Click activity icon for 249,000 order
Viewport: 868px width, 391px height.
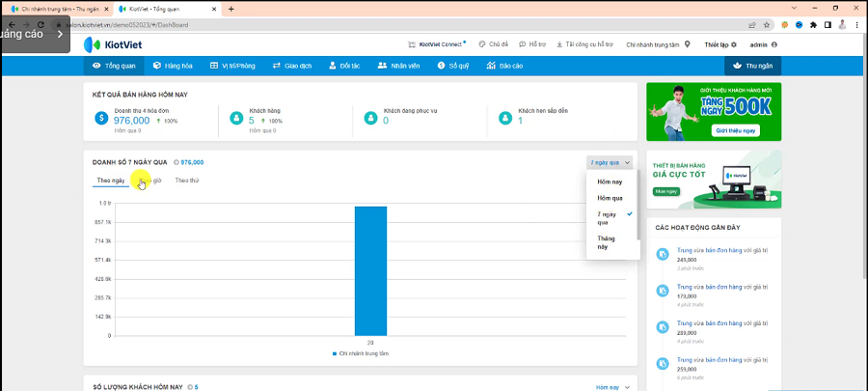663,254
